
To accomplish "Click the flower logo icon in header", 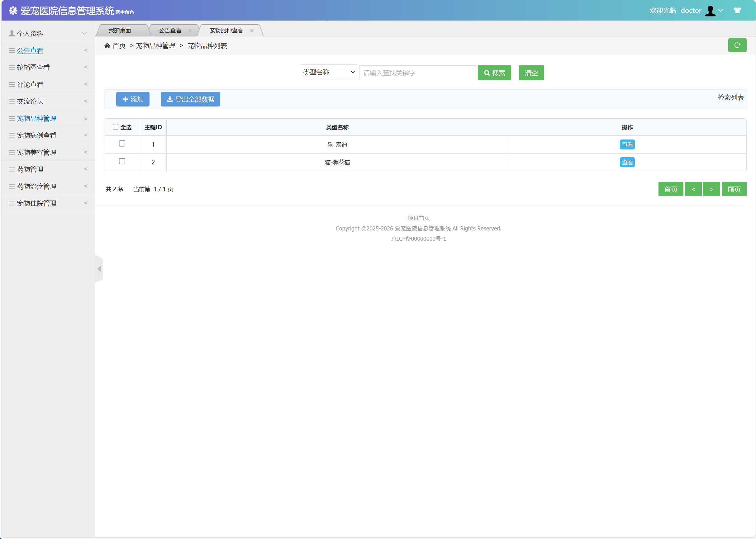I will click(x=13, y=11).
